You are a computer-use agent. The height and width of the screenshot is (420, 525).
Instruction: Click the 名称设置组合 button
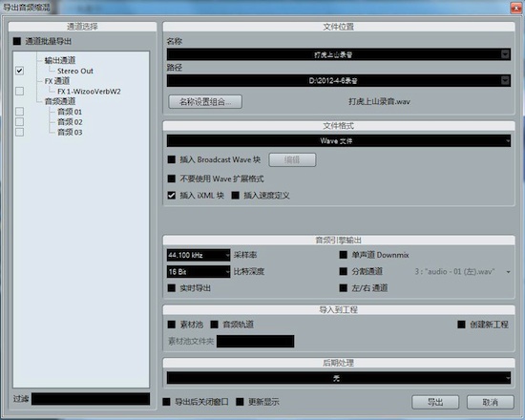click(x=205, y=102)
